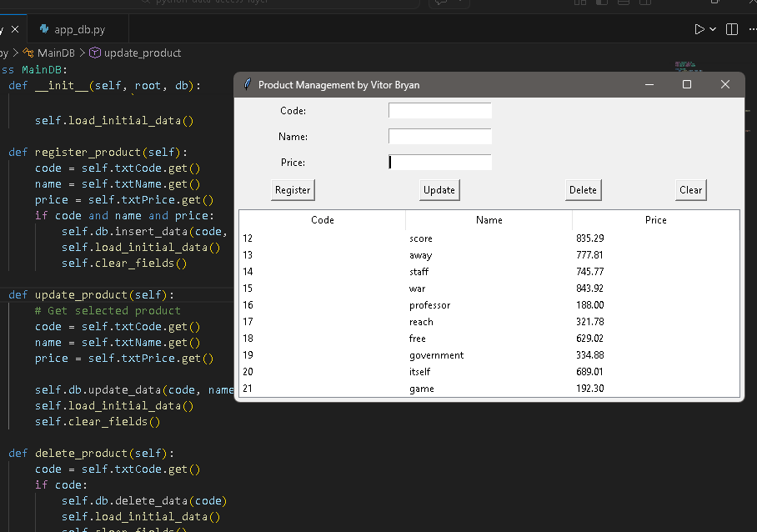
Task: Close the Product Management window
Action: (725, 84)
